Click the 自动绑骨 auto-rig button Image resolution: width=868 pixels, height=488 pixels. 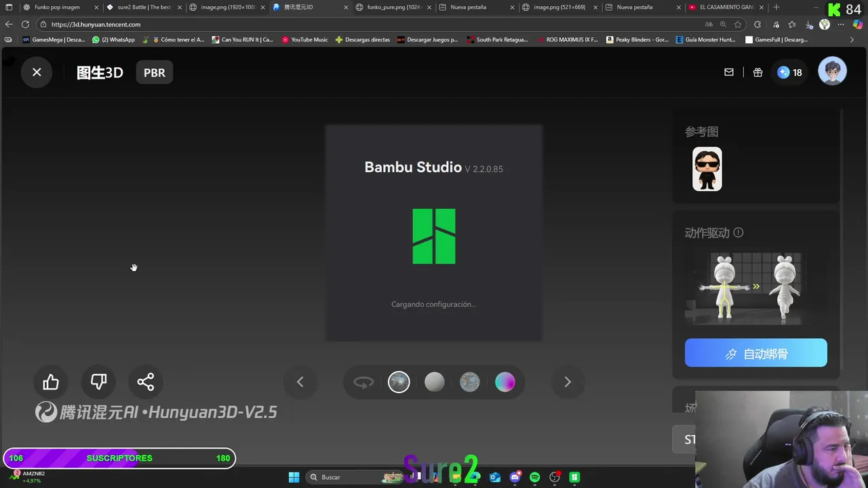tap(756, 353)
